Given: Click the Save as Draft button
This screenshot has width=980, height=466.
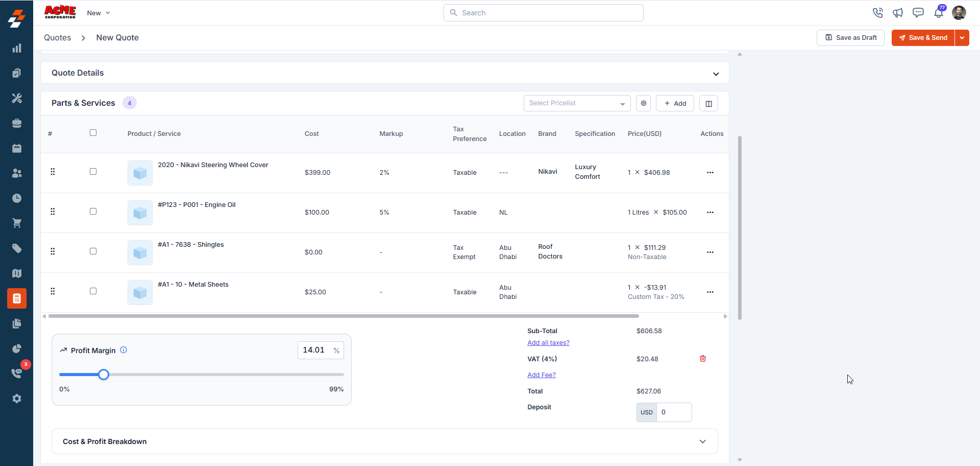Looking at the screenshot, I should point(850,38).
